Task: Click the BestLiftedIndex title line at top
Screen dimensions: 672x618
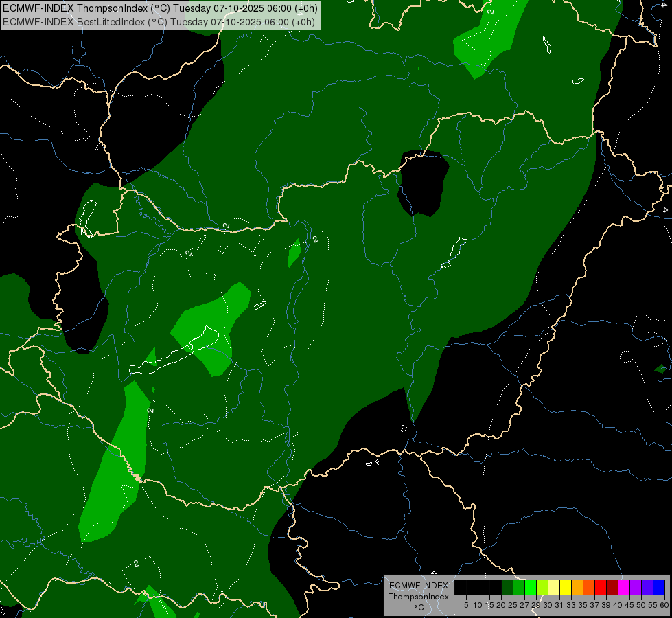Action: pyautogui.click(x=159, y=22)
